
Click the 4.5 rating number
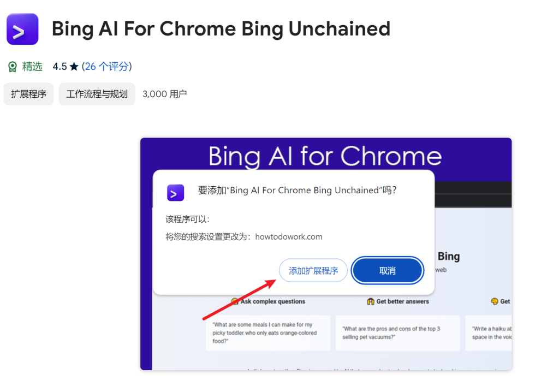[x=60, y=67]
